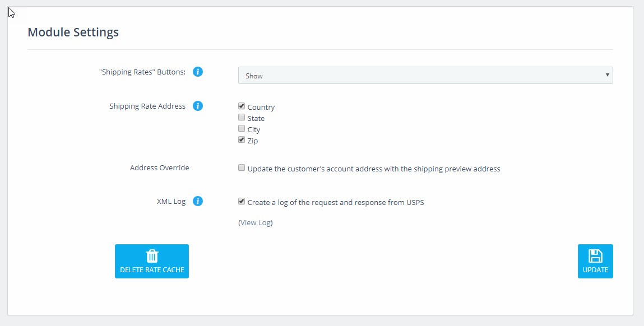This screenshot has height=326, width=644.
Task: Click the dropdown arrow on the Show select
Action: 607,75
